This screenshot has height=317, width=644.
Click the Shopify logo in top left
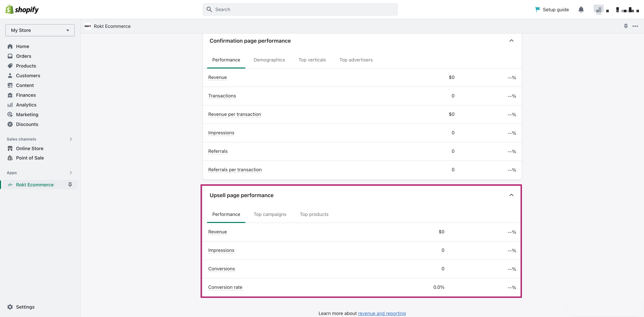pyautogui.click(x=22, y=9)
